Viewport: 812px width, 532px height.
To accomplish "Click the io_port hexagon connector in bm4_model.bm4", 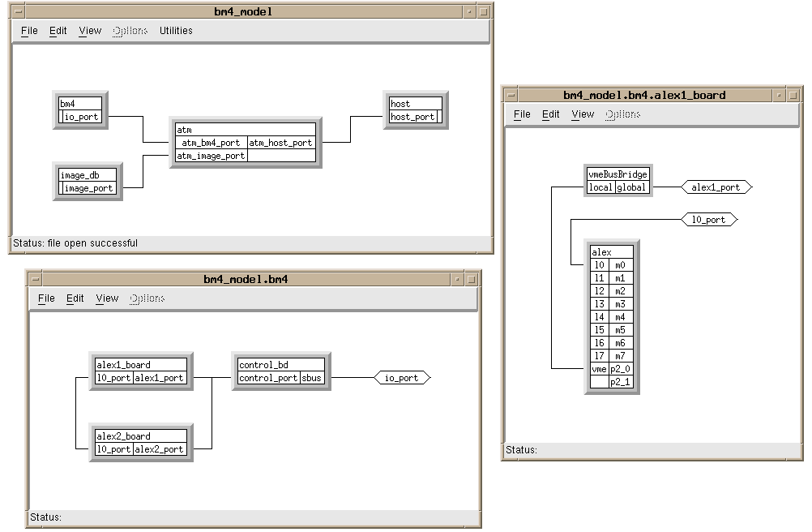I will (402, 378).
